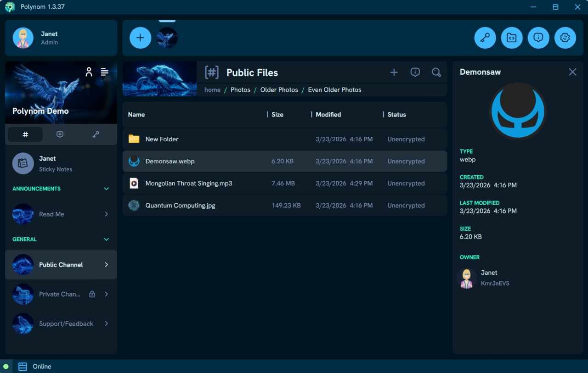Viewport: 588px width, 373px height.
Task: Switch to the chat messages tab
Action: [x=60, y=134]
